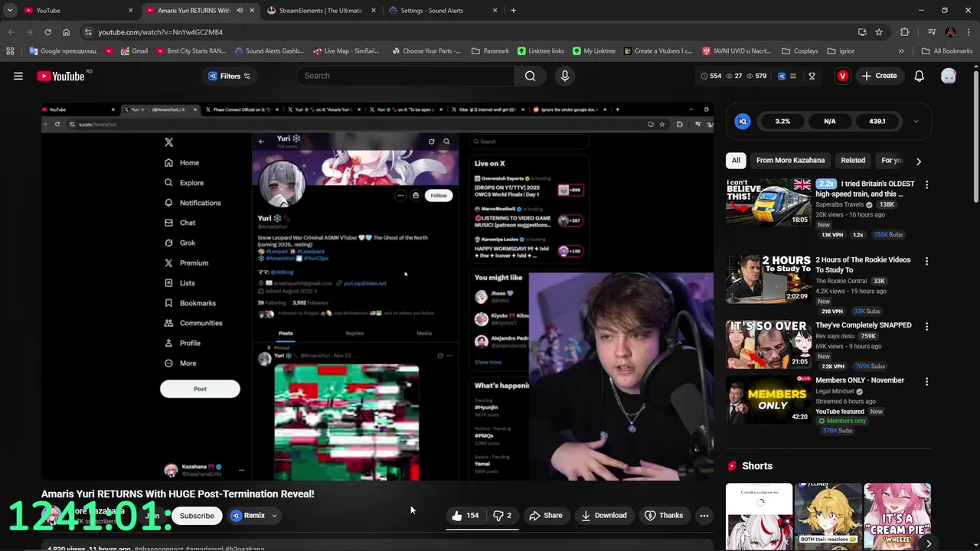The width and height of the screenshot is (980, 551).
Task: Click the 439.1 IQ metric pill
Action: coord(877,121)
